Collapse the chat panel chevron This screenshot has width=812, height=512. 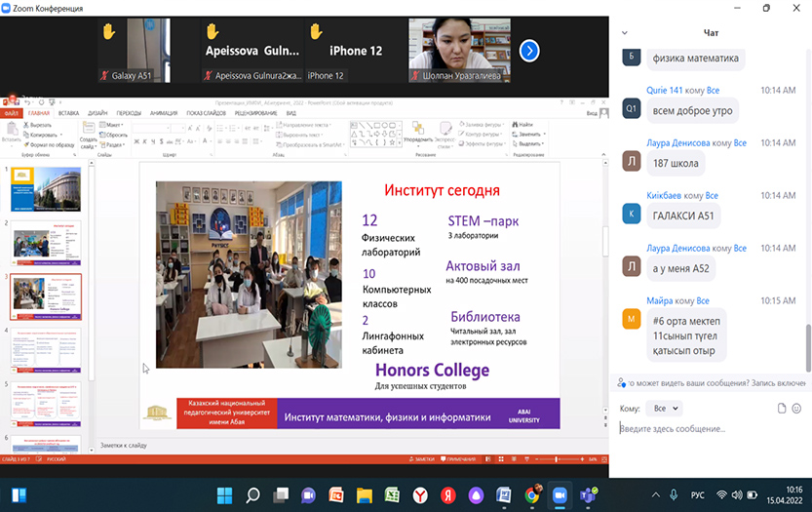point(629,33)
